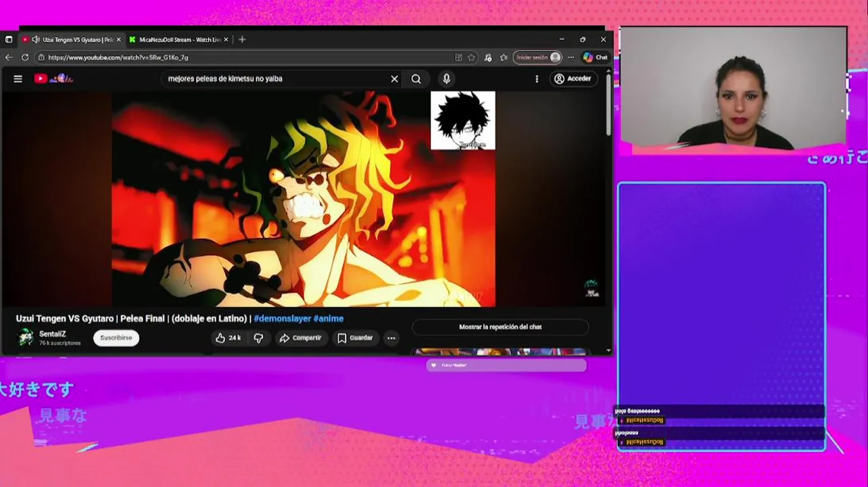868x487 pixels.
Task: Open SentaiIZ channel avatar
Action: (26, 338)
